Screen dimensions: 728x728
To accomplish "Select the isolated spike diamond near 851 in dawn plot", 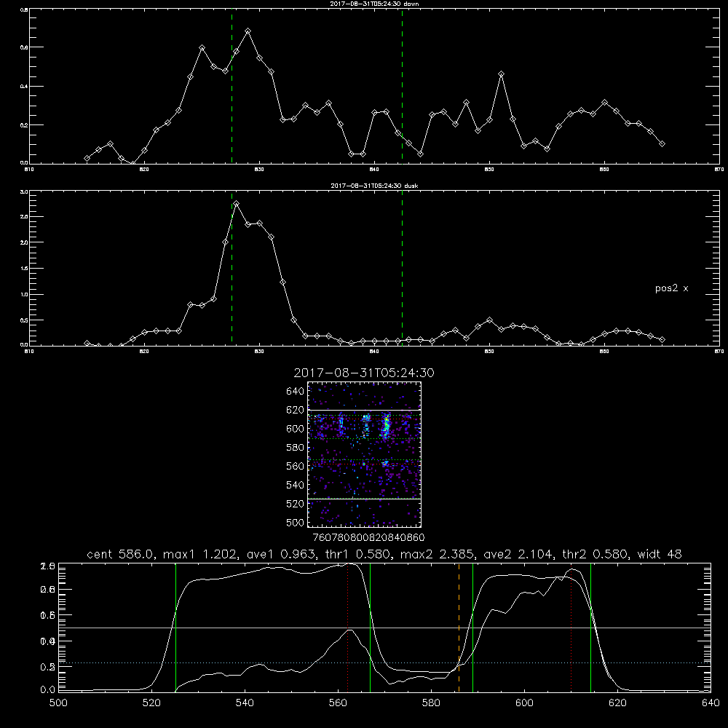I will pos(501,74).
